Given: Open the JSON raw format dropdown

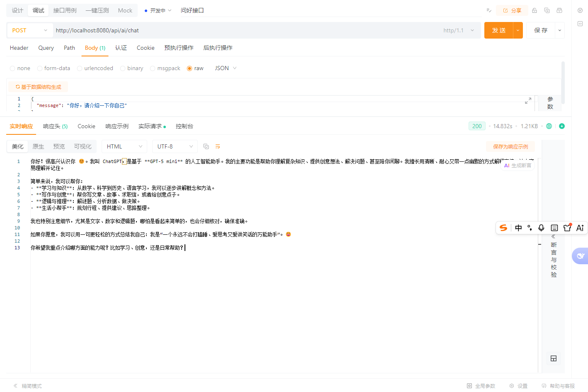Looking at the screenshot, I should 226,68.
